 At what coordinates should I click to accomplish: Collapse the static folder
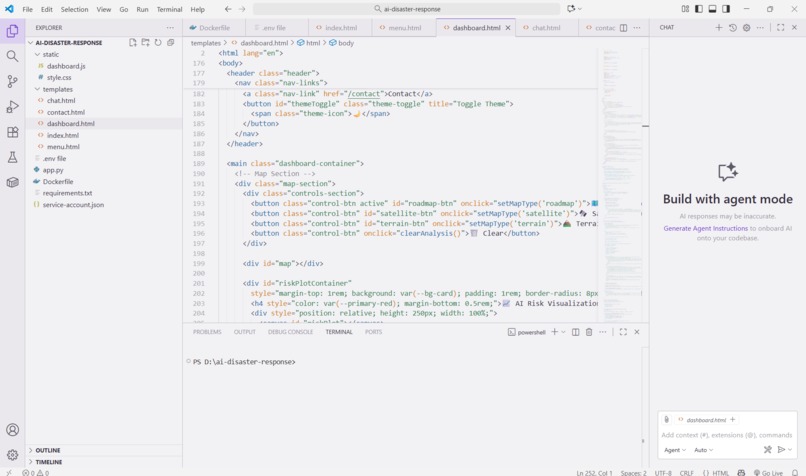(x=37, y=54)
